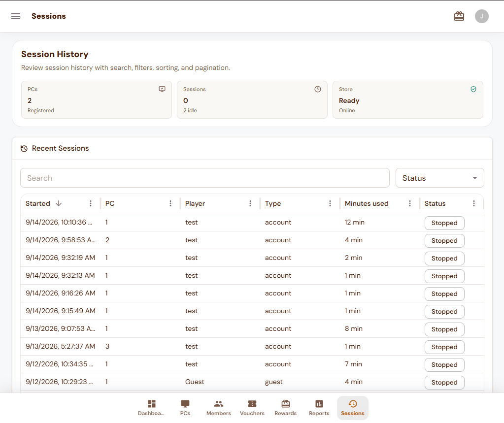
Task: Click Stopped status for the Guest session
Action: (444, 382)
